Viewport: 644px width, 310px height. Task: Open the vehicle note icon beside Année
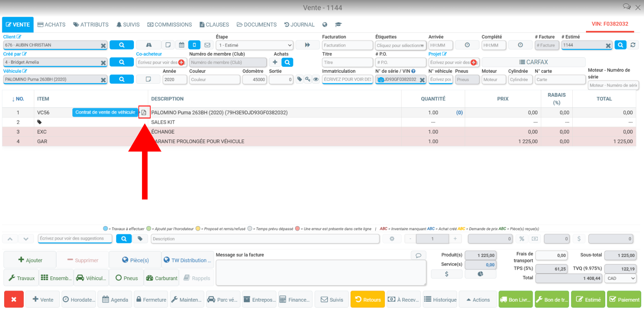click(x=148, y=79)
